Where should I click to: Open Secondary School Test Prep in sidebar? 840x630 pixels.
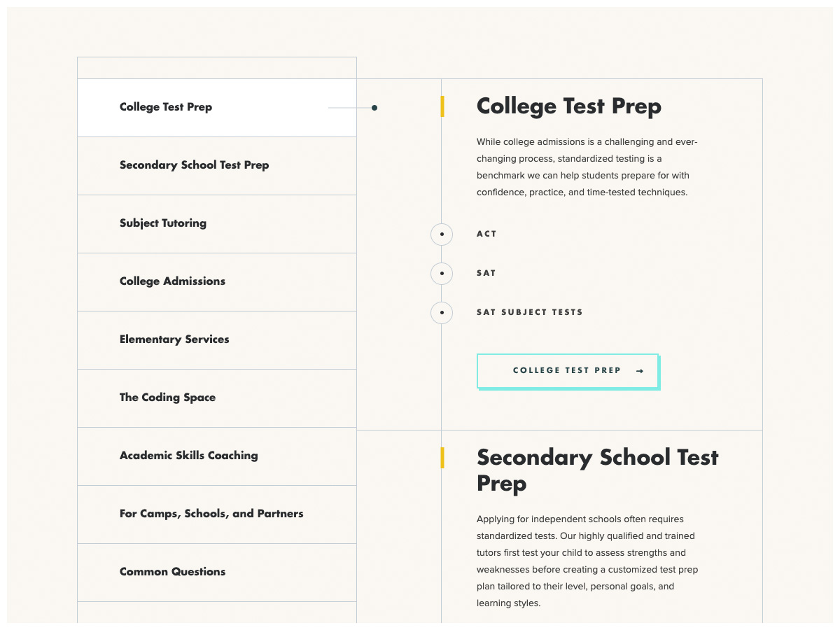pos(194,165)
